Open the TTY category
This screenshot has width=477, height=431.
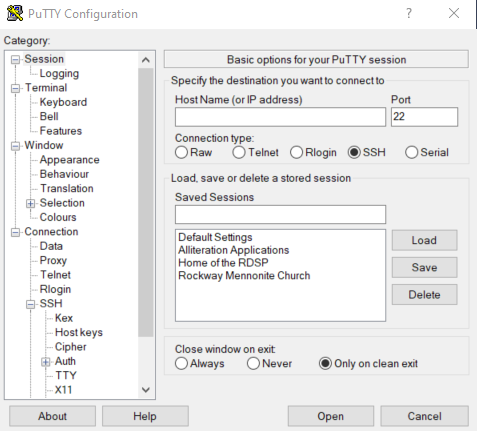click(66, 375)
